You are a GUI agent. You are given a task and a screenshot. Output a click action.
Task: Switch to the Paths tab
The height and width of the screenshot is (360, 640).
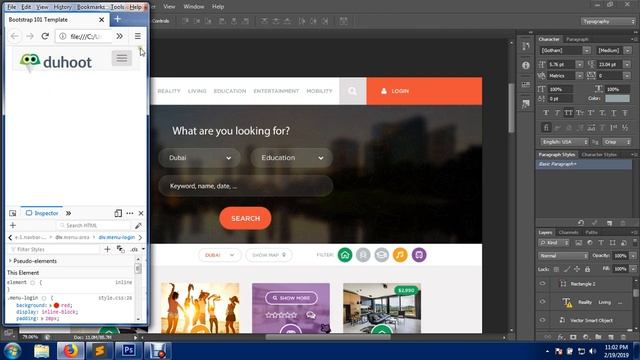tap(591, 232)
